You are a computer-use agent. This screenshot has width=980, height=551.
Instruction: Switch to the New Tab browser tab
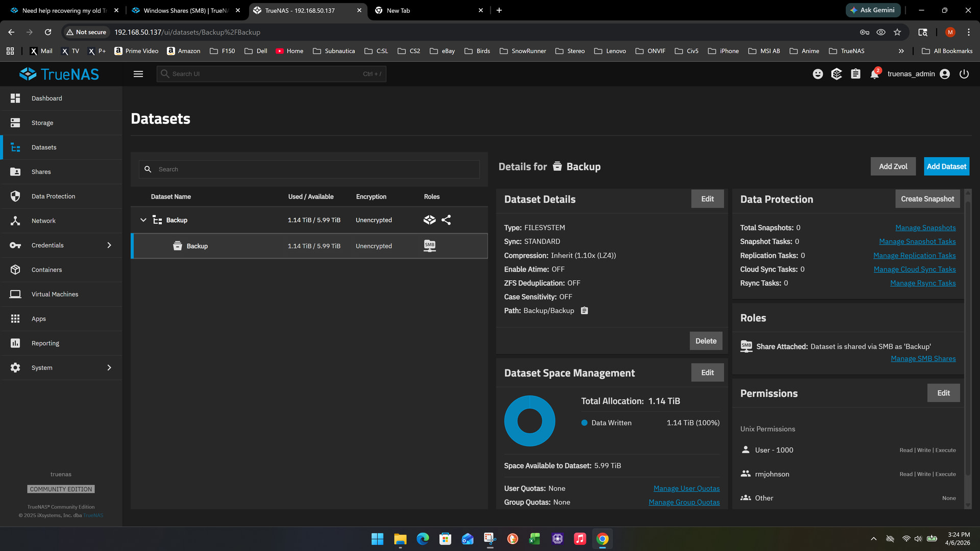(429, 10)
